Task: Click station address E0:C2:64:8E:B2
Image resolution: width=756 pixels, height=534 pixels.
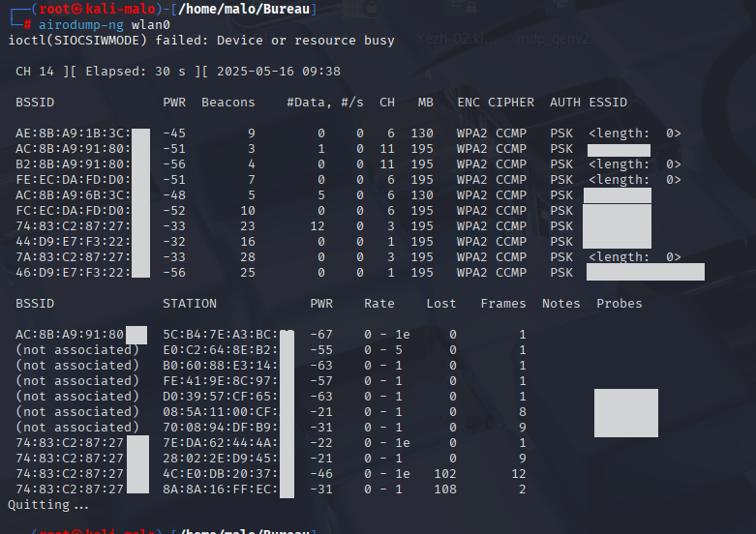Action: (220, 350)
